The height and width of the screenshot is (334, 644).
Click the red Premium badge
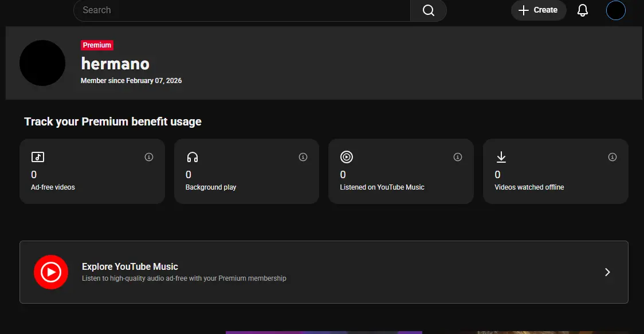(97, 45)
